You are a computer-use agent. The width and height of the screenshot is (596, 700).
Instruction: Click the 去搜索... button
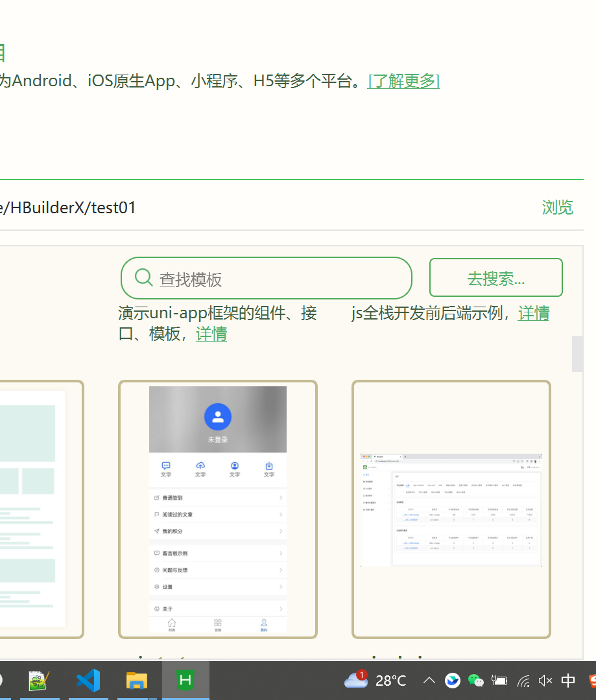496,277
